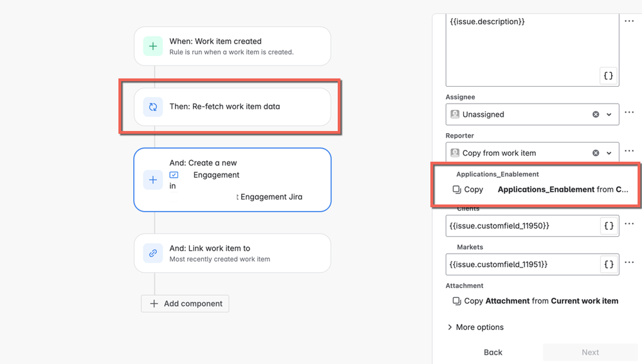Click 'Rule is run when a work item is created.' text
642x364 pixels.
pyautogui.click(x=232, y=52)
